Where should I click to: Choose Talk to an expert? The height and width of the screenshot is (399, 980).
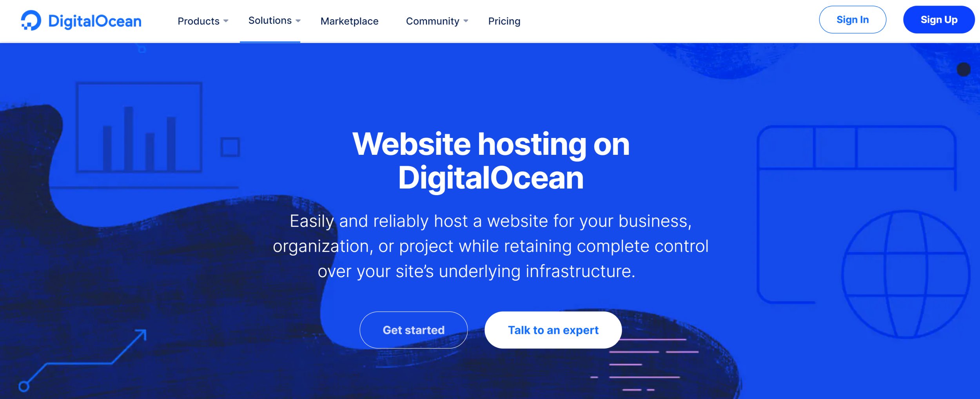[553, 330]
